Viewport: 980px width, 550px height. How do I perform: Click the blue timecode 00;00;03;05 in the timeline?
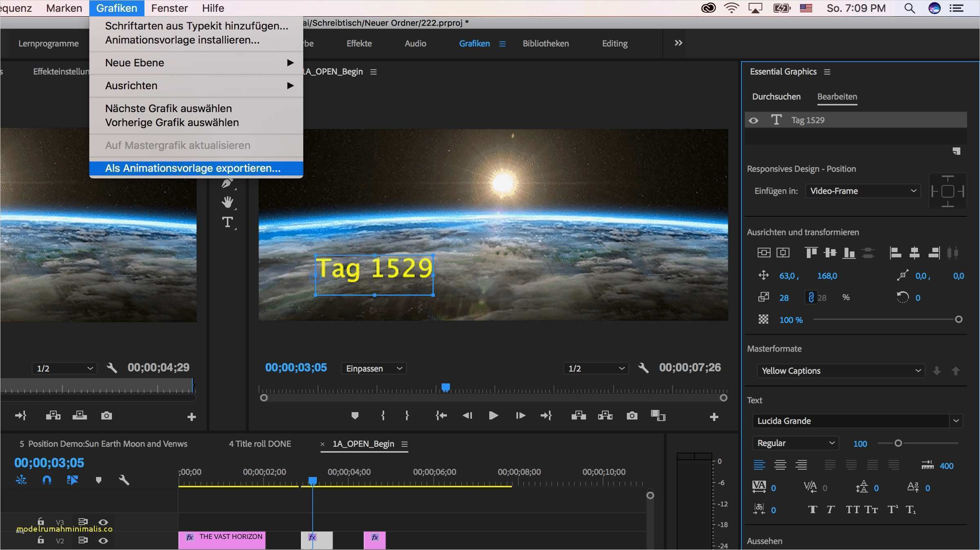click(49, 463)
